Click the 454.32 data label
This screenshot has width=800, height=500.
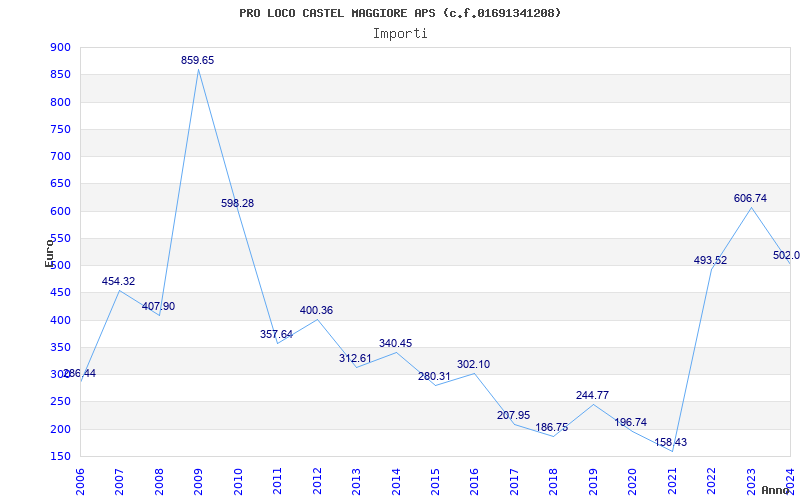pos(118,281)
